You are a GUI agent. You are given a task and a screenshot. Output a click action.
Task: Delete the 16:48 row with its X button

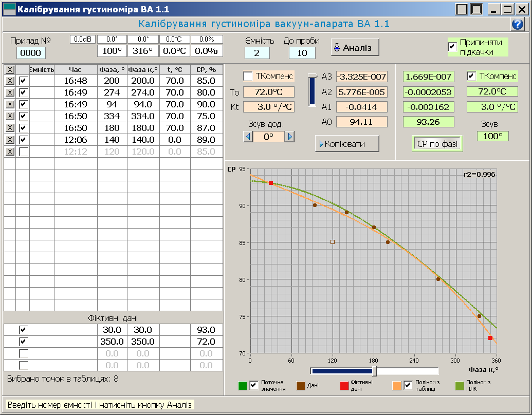point(9,81)
